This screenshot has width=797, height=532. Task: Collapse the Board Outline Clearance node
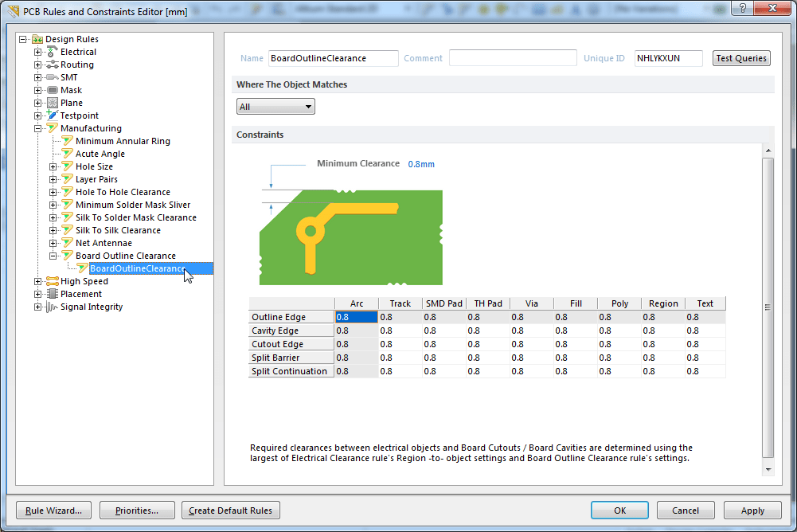[x=53, y=256]
